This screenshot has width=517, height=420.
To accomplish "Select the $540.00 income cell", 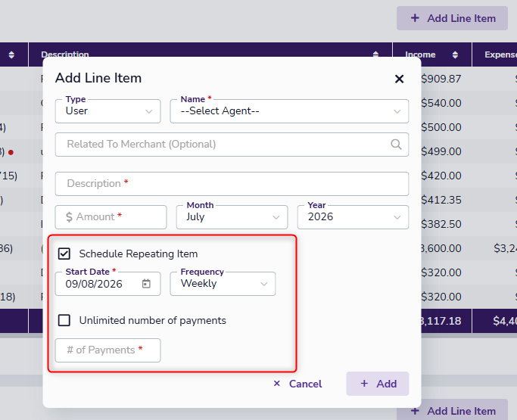I will 441,103.
